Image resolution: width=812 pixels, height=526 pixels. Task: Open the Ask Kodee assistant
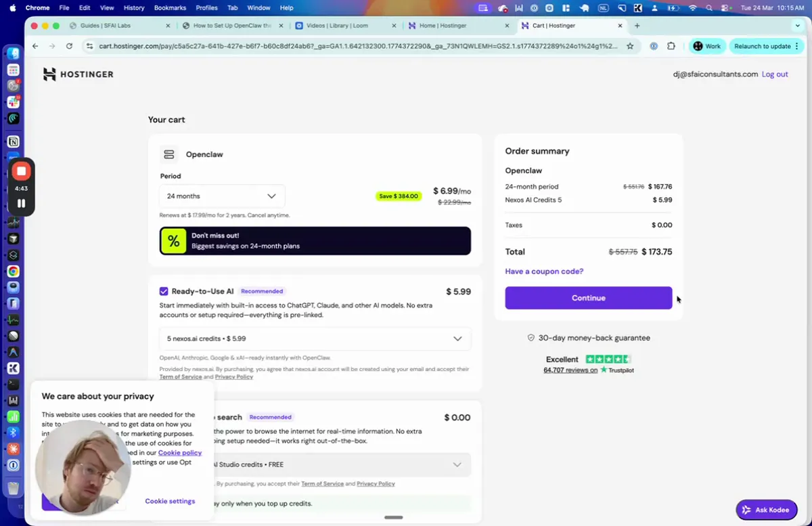click(767, 510)
